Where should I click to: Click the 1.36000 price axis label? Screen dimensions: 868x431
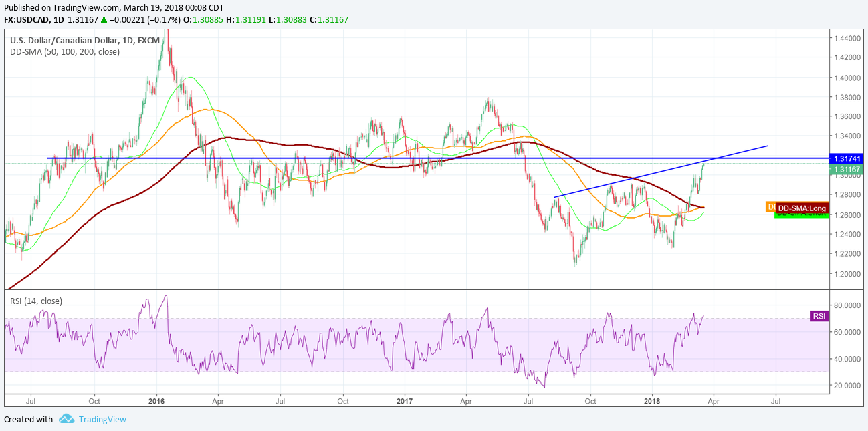coord(848,117)
